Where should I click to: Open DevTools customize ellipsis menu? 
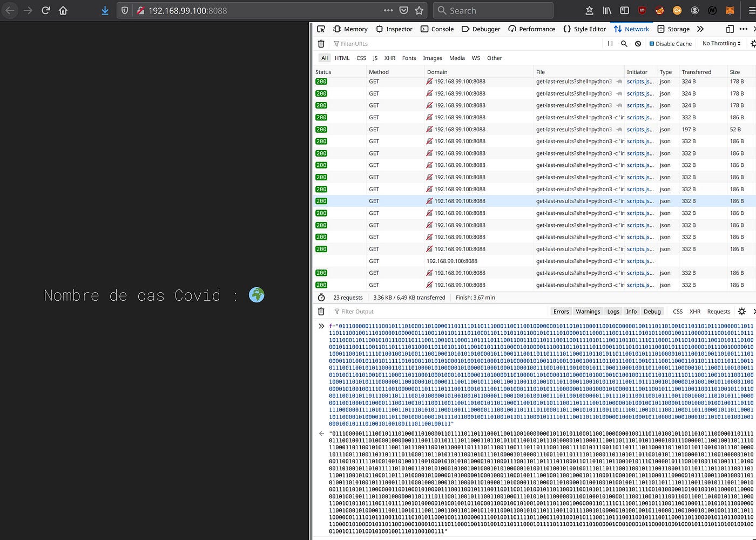point(744,29)
